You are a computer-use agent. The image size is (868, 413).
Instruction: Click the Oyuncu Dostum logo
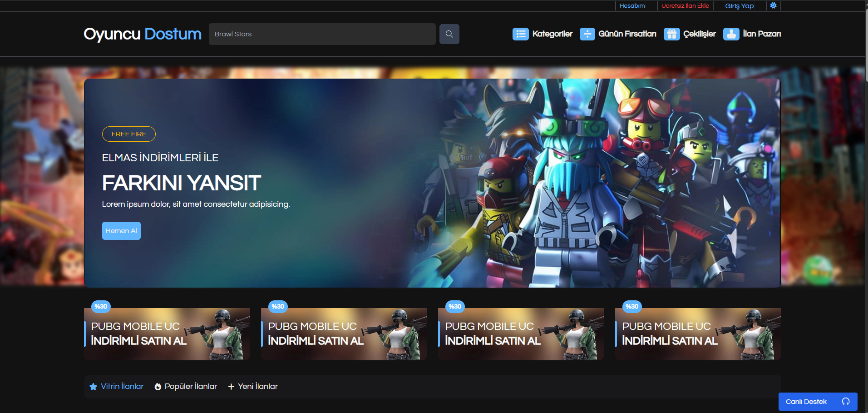click(x=143, y=34)
